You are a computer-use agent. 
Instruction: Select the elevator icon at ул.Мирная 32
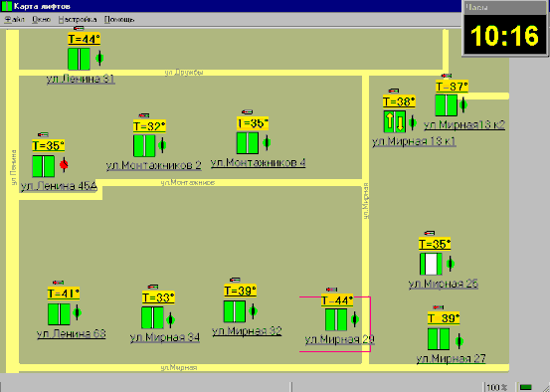(x=235, y=311)
